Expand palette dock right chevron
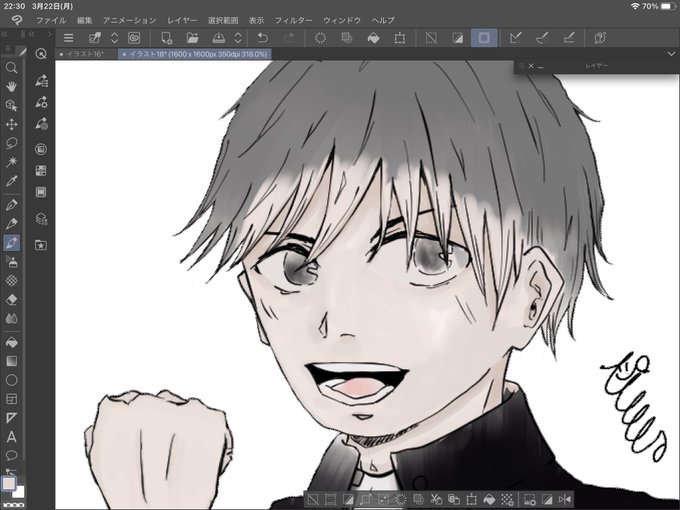This screenshot has height=510, width=680. click(x=50, y=34)
